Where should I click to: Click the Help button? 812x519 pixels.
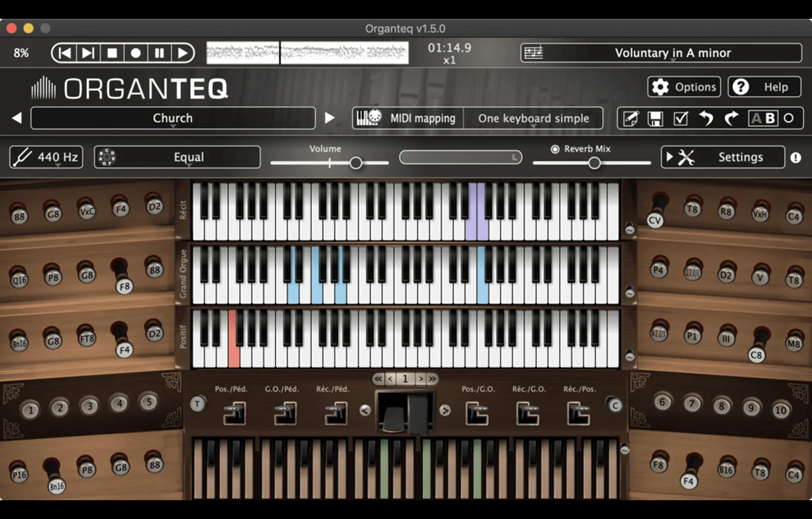(764, 86)
